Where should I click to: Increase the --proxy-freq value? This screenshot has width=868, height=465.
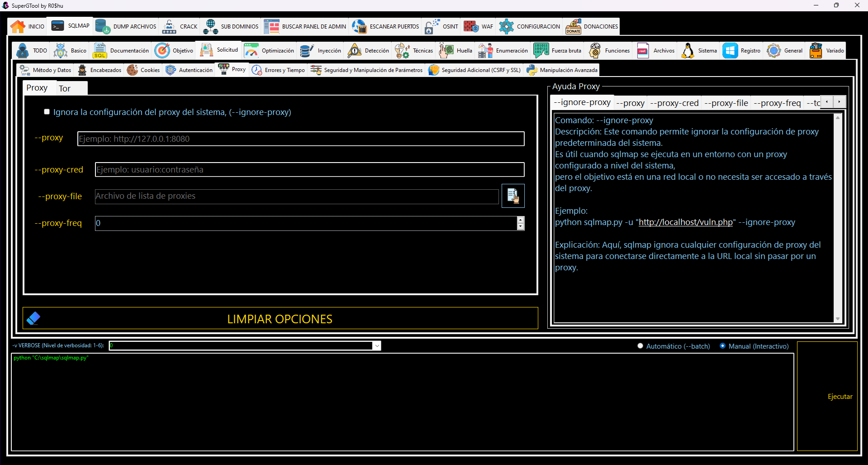pyautogui.click(x=521, y=220)
